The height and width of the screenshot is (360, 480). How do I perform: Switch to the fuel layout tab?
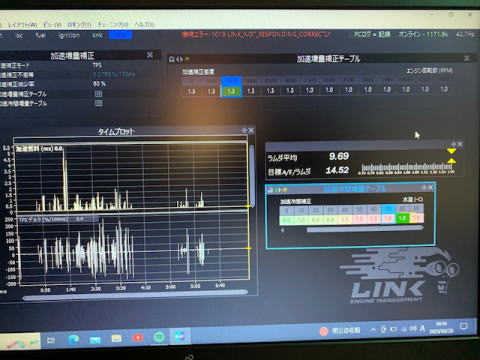click(41, 35)
